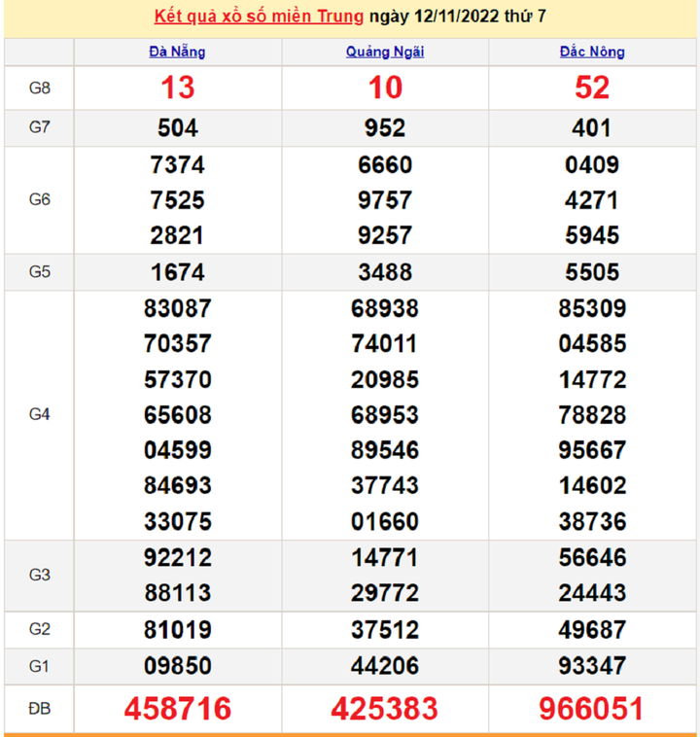Click the G7 row label
This screenshot has width=700, height=737.
coord(39,128)
